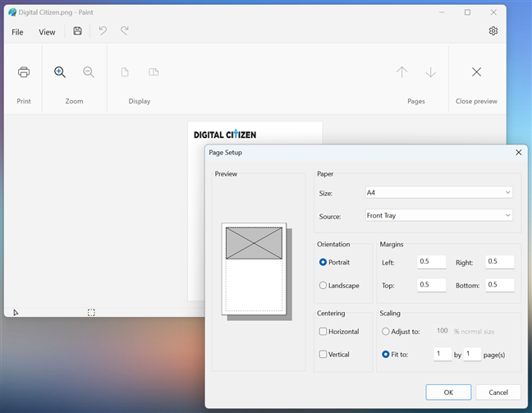532x413 pixels.
Task: Expand the paper Source dropdown
Action: [438, 216]
